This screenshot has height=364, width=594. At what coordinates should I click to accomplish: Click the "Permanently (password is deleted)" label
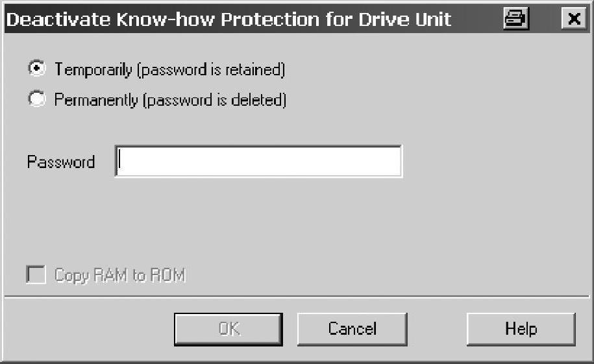[170, 101]
